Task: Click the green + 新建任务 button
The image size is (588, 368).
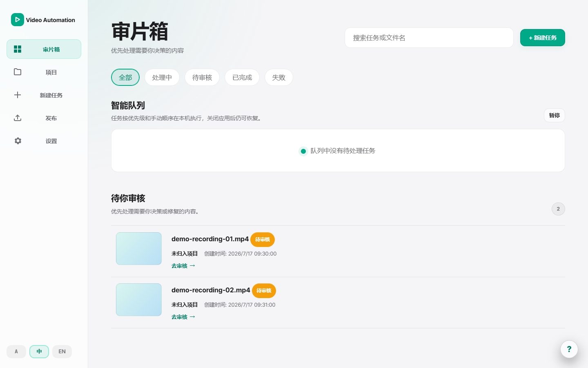Action: point(543,38)
